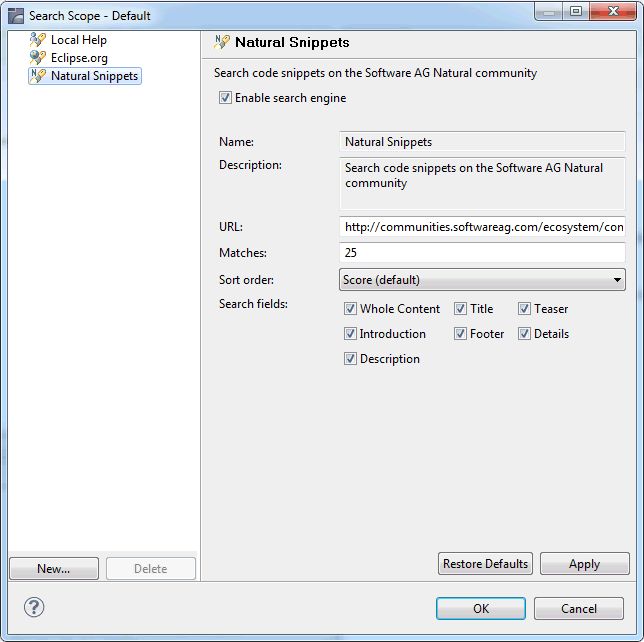
Task: Click the Natural Snippets icon in list
Action: (38, 76)
